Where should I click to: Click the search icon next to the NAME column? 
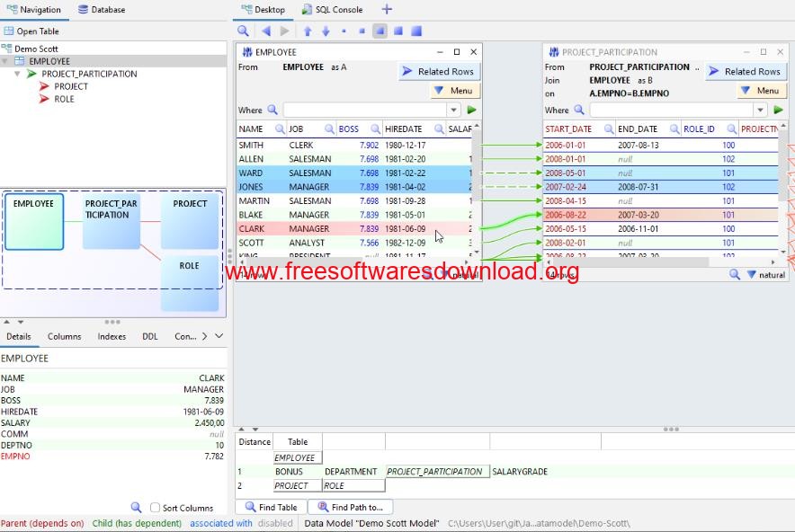tap(280, 129)
